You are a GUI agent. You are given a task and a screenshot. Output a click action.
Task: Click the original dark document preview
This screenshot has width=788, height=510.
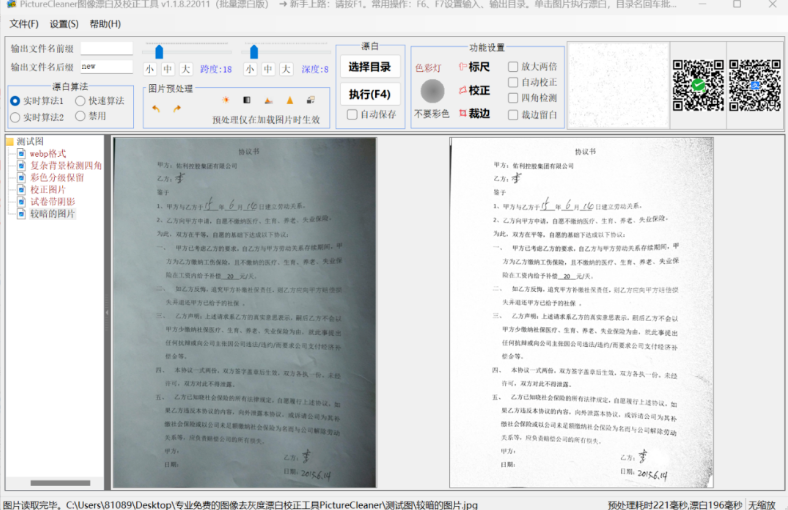[x=244, y=313]
